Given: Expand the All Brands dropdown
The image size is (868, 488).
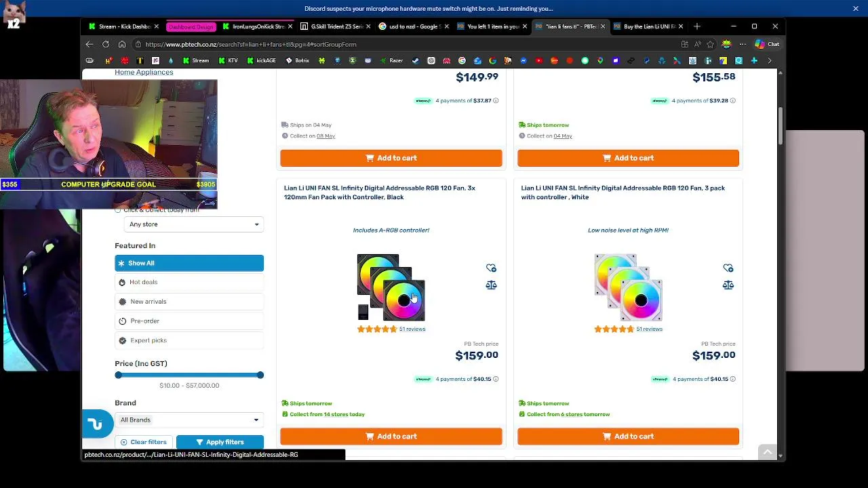Looking at the screenshot, I should [189, 420].
